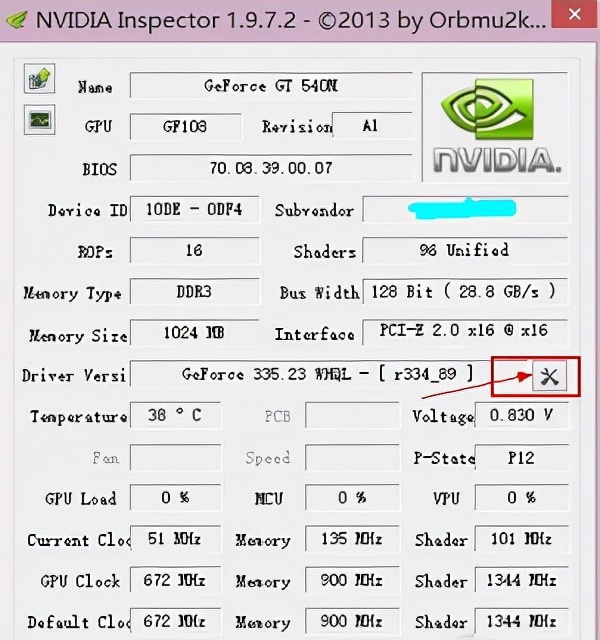Image resolution: width=600 pixels, height=640 pixels.
Task: Click the current Shader clock field 101 MHz
Action: click(522, 539)
